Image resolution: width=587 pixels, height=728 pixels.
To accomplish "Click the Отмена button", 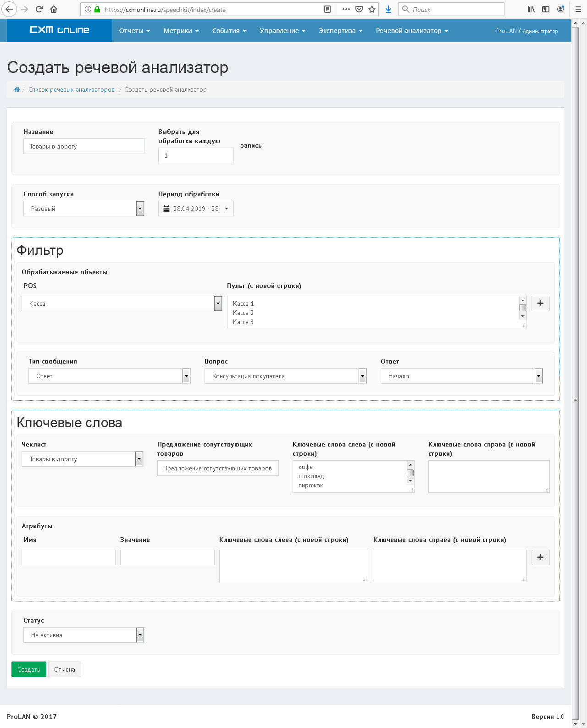I will click(65, 669).
